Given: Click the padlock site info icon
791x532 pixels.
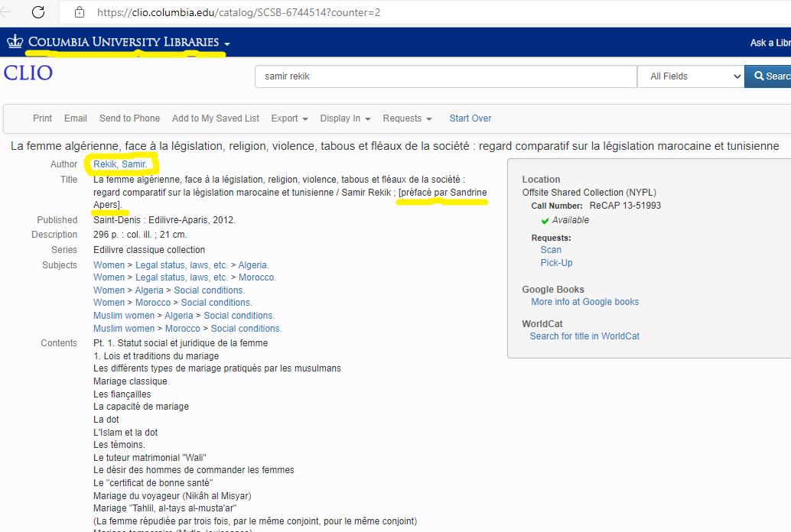Looking at the screenshot, I should point(80,12).
